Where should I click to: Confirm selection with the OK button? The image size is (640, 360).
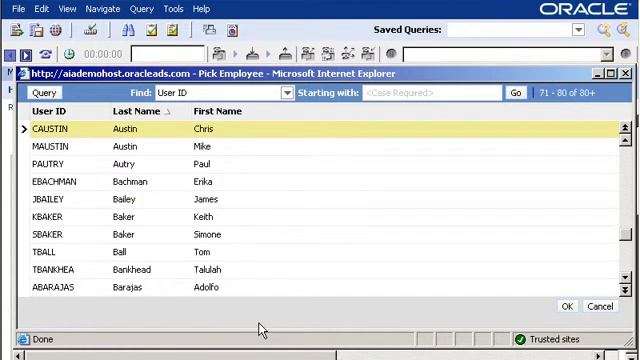click(567, 307)
